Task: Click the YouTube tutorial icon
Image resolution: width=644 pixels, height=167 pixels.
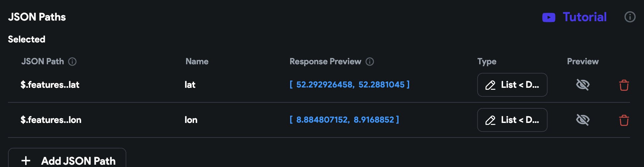Action: point(548,17)
